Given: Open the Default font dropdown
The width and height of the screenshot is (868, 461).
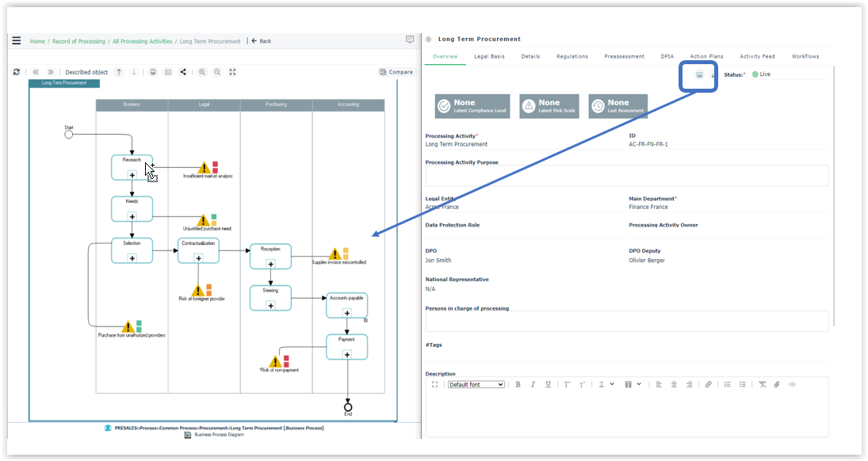Looking at the screenshot, I should pyautogui.click(x=476, y=384).
